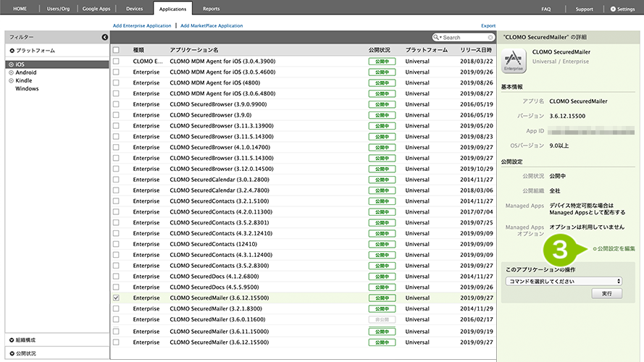Screen dimensions: 644x362
Task: Select the Applications tab
Action: tap(172, 9)
